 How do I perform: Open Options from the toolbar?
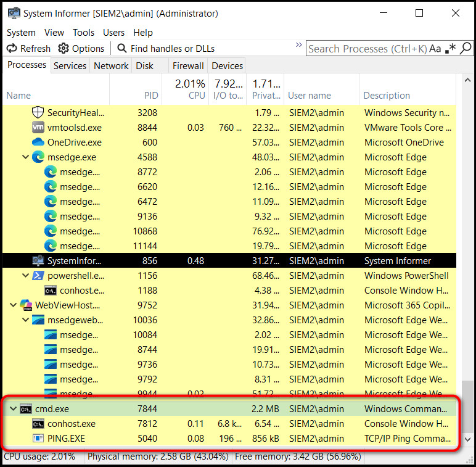[x=81, y=48]
